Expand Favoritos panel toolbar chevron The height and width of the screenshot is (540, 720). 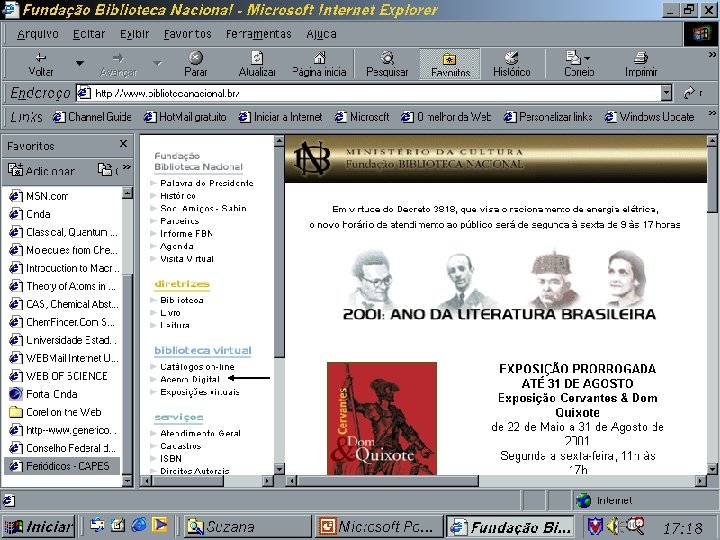tap(127, 168)
